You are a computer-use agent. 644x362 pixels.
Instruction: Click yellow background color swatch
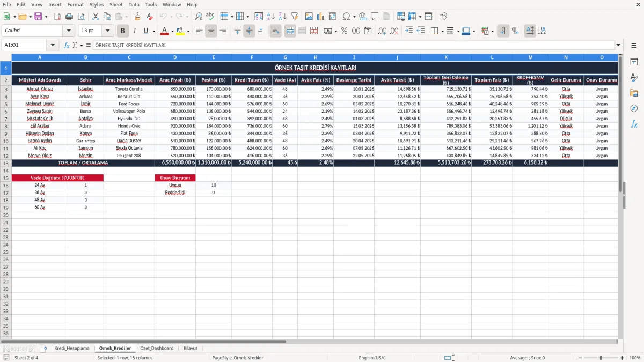(x=180, y=31)
